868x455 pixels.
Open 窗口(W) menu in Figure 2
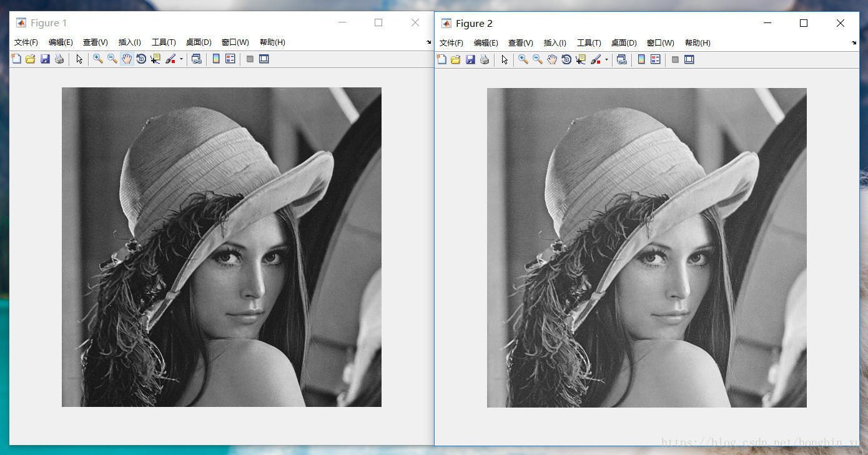point(661,43)
